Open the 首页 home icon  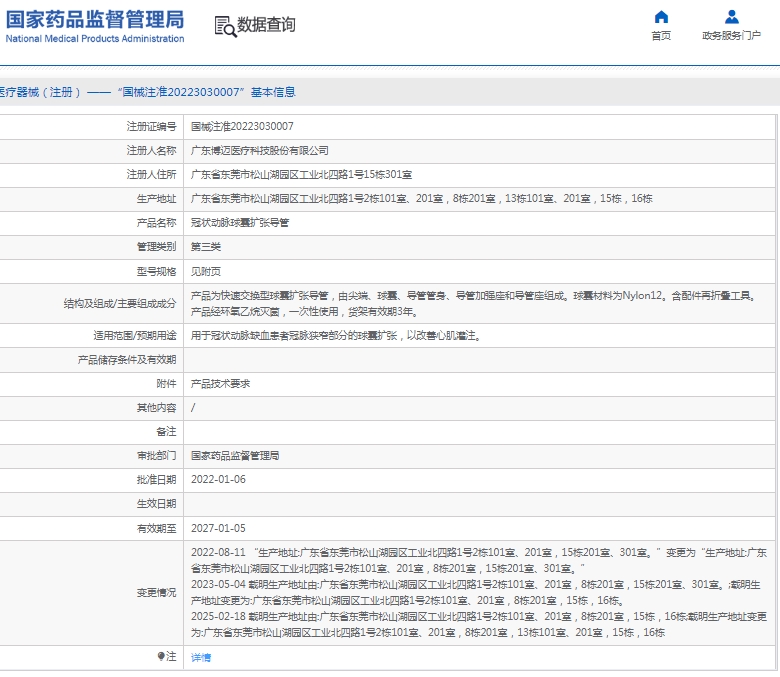[661, 17]
